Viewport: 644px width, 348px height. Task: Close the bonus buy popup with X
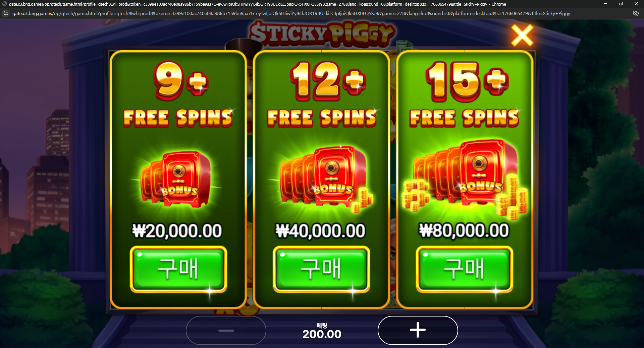[522, 35]
